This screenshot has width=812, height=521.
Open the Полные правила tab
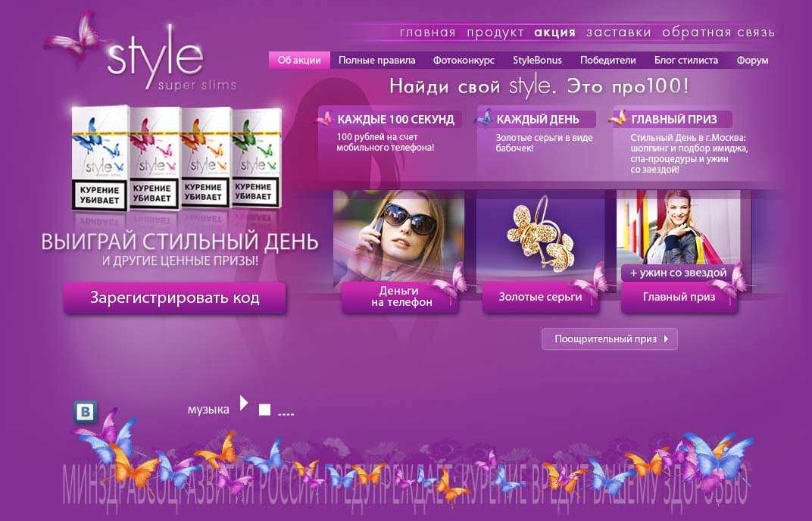(377, 60)
